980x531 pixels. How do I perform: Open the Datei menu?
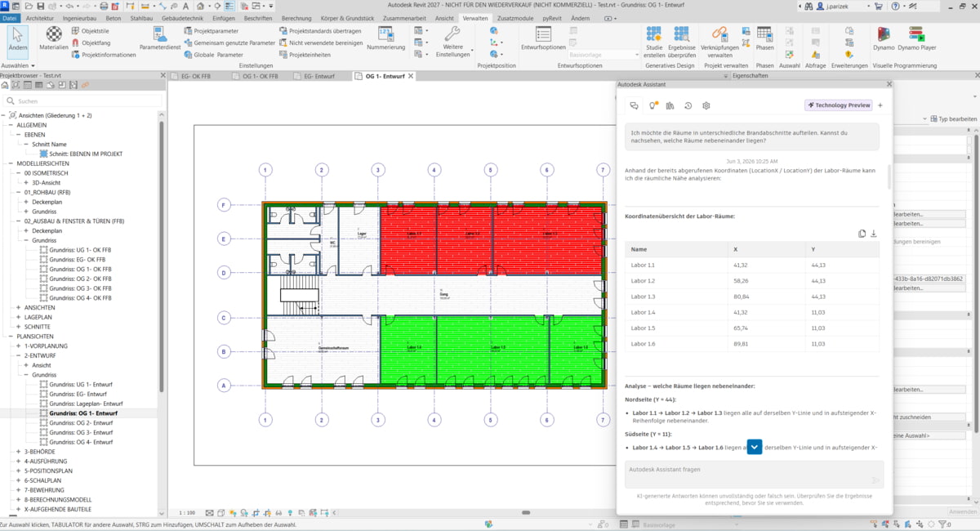pos(11,17)
